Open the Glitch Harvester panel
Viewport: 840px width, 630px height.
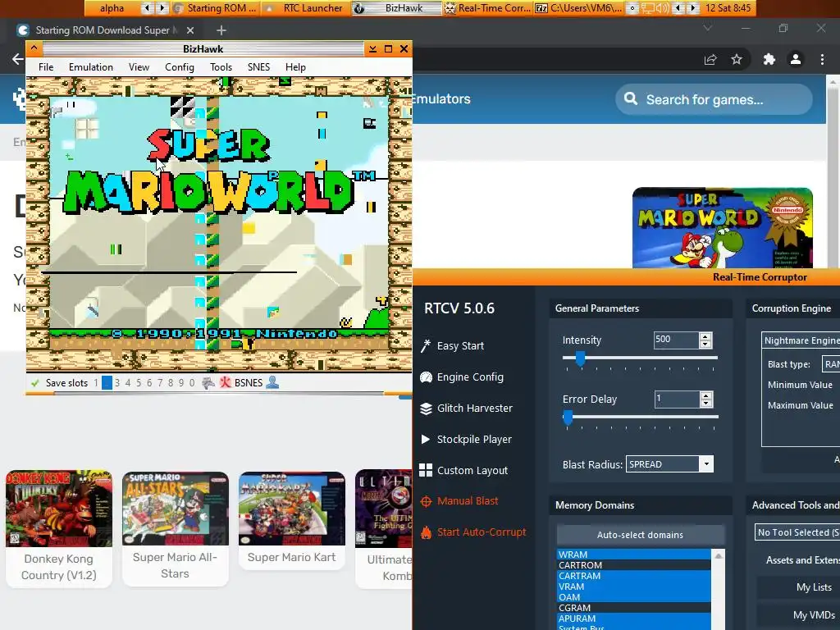pyautogui.click(x=467, y=409)
